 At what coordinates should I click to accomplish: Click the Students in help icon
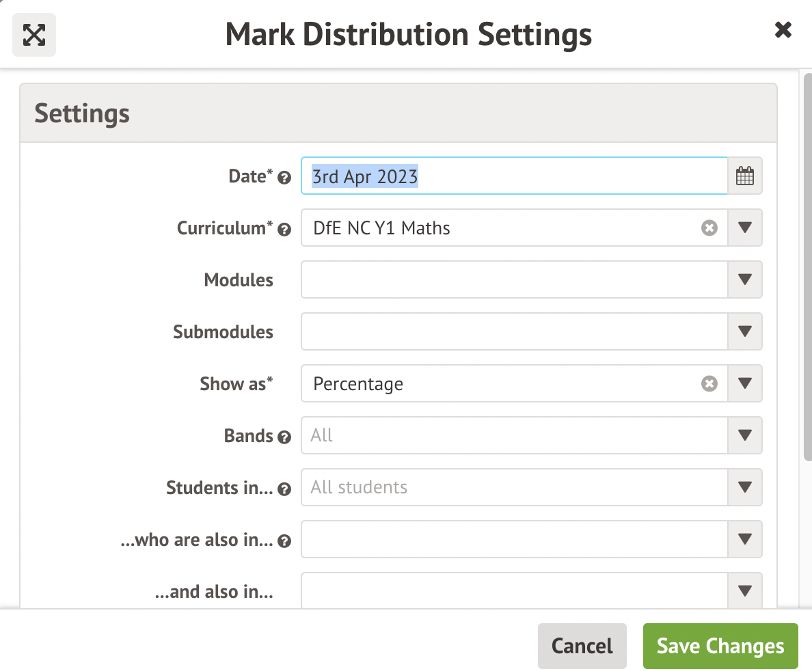tap(285, 490)
